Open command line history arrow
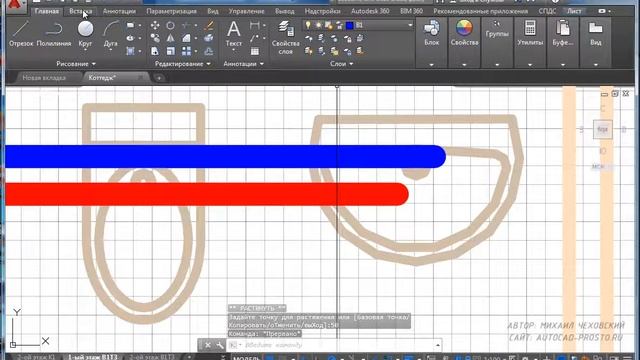Image resolution: width=640 pixels, height=360 pixels. (438, 345)
